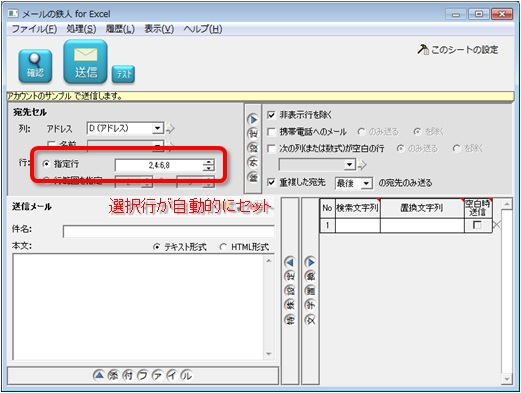Image resolution: width=521 pixels, height=393 pixels.
Task: Click the app icon in the title bar
Action: 13,14
